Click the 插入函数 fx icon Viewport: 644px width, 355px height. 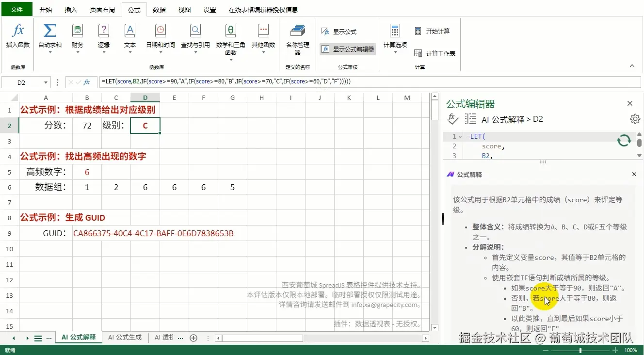coord(18,31)
